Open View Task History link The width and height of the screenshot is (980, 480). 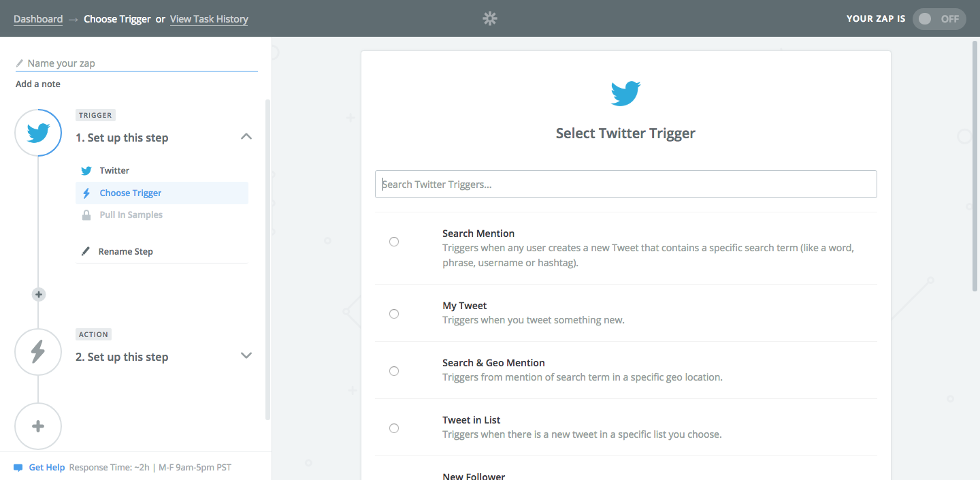coord(209,19)
